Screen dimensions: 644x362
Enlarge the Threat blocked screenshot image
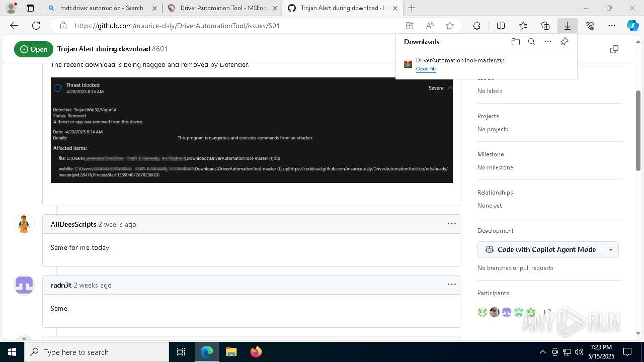pyautogui.click(x=252, y=130)
